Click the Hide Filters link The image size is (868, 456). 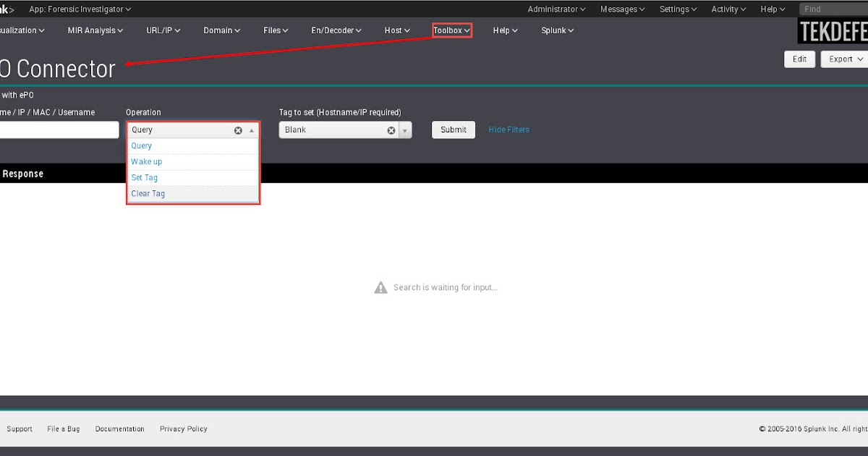509,130
